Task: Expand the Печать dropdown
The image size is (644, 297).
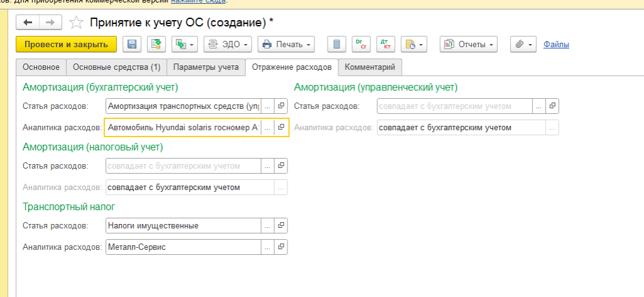Action: [x=286, y=44]
